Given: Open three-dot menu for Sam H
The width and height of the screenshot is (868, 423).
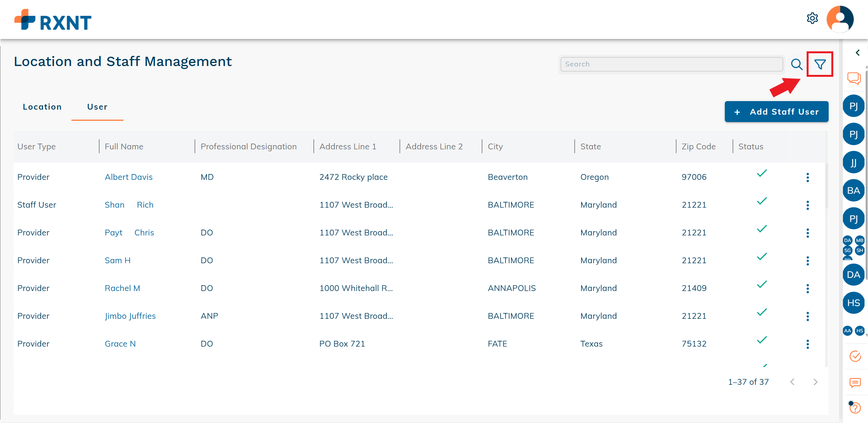Looking at the screenshot, I should 807,261.
